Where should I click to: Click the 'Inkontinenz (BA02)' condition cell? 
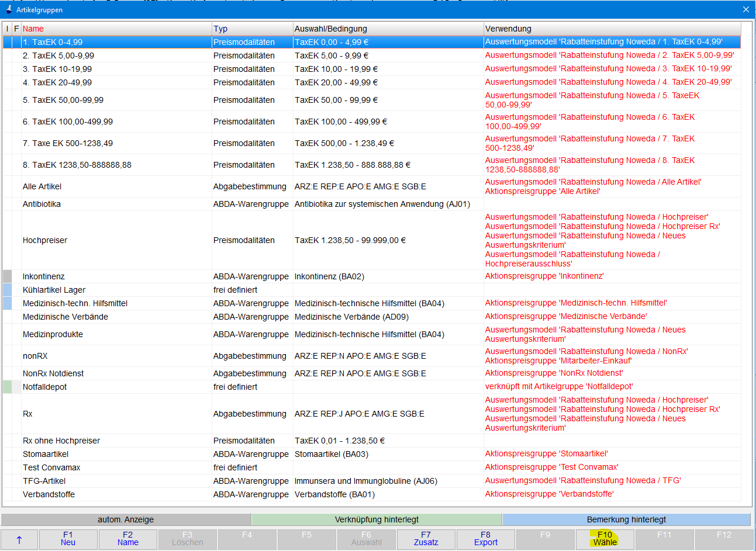pos(388,276)
